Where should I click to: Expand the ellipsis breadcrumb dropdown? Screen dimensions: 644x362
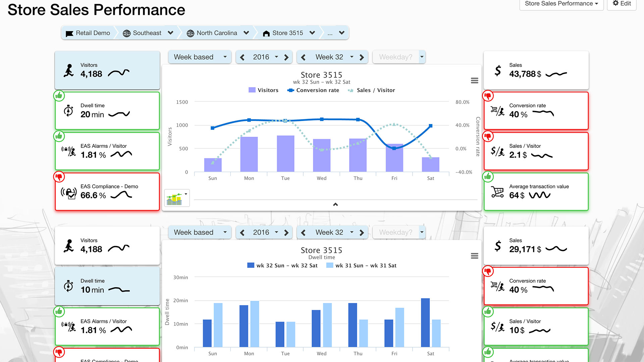point(342,33)
